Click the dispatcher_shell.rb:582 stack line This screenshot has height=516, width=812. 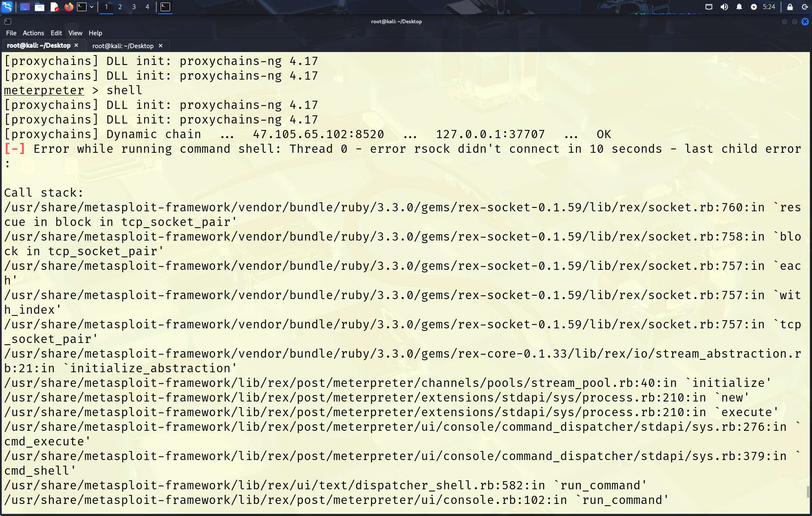click(x=325, y=485)
